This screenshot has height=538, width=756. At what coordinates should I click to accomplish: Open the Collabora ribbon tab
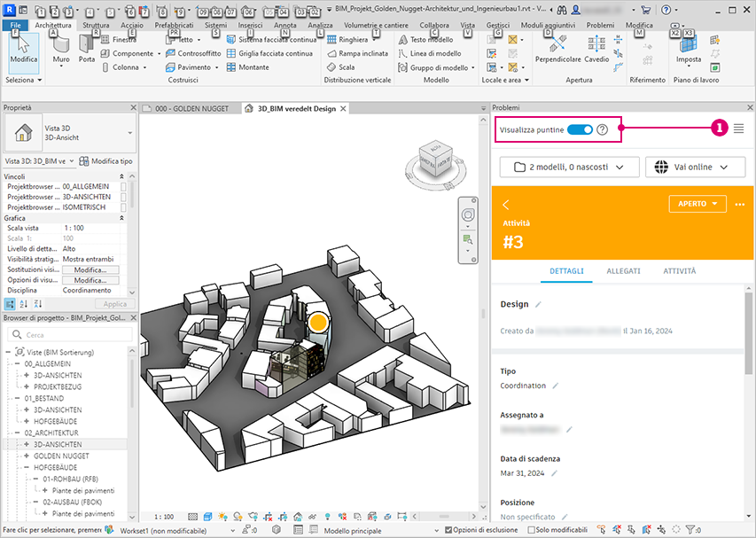(x=434, y=25)
